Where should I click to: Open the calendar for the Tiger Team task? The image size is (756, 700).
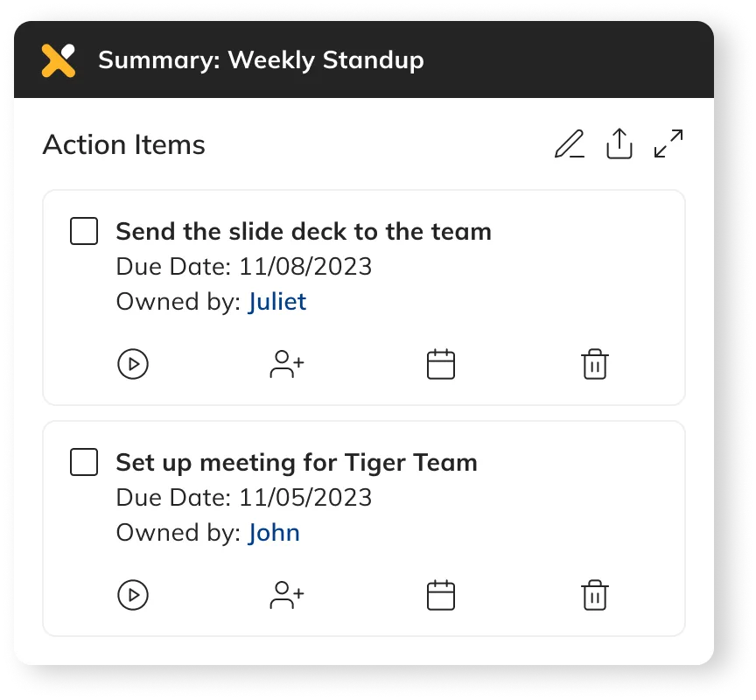pyautogui.click(x=441, y=595)
